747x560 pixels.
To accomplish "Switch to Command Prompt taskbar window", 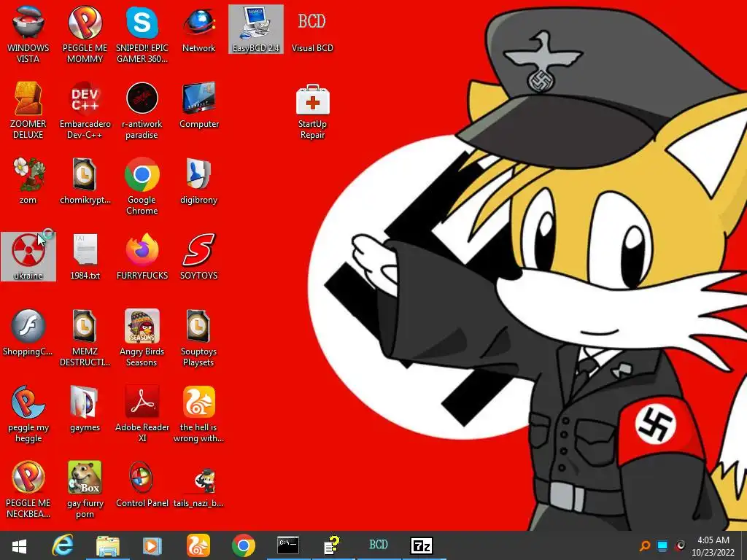I will coord(288,545).
